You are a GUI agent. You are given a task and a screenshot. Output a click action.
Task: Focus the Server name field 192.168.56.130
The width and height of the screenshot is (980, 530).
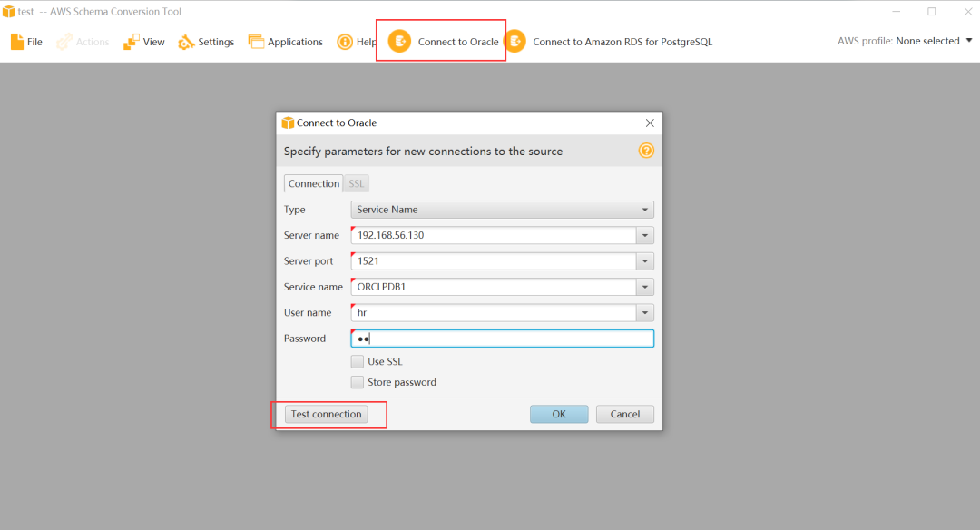pyautogui.click(x=494, y=236)
